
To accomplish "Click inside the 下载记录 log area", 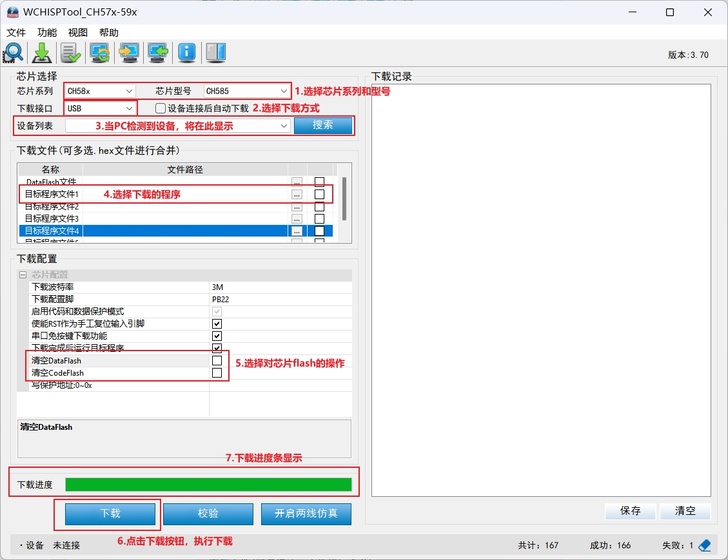I will click(x=541, y=290).
